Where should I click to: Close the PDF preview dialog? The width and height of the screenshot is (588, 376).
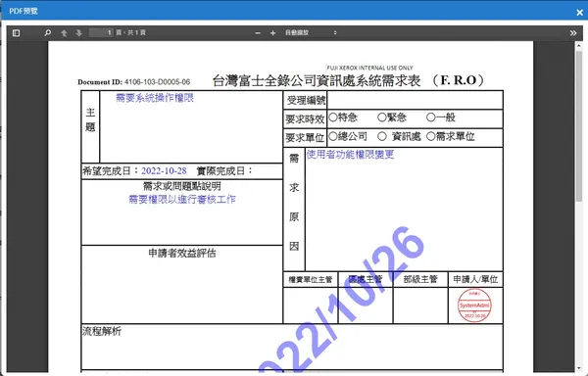pyautogui.click(x=580, y=13)
